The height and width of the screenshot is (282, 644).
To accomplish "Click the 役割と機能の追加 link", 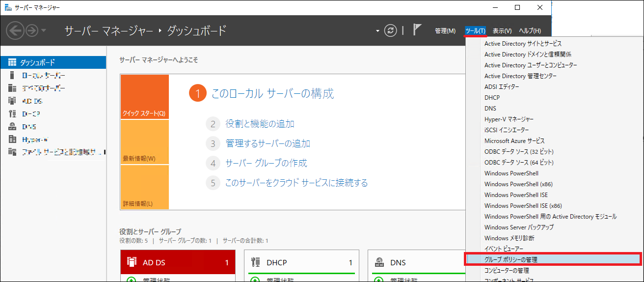I will (260, 124).
